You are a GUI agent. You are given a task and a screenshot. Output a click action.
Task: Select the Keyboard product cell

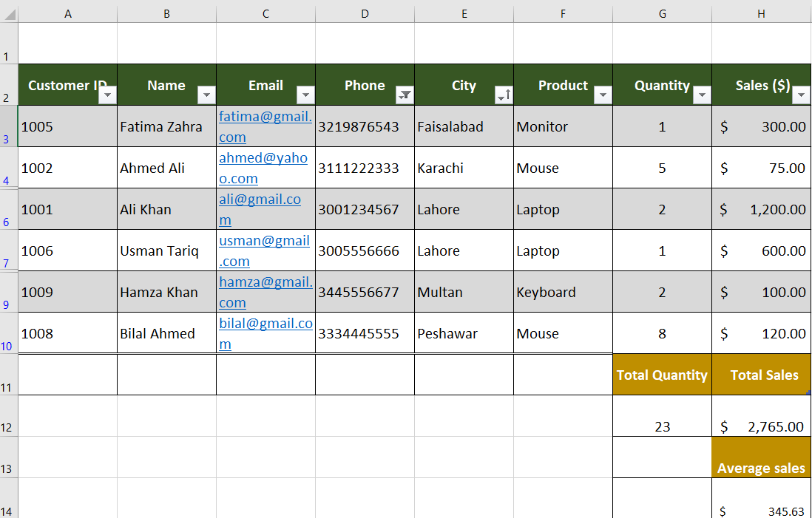tap(563, 292)
